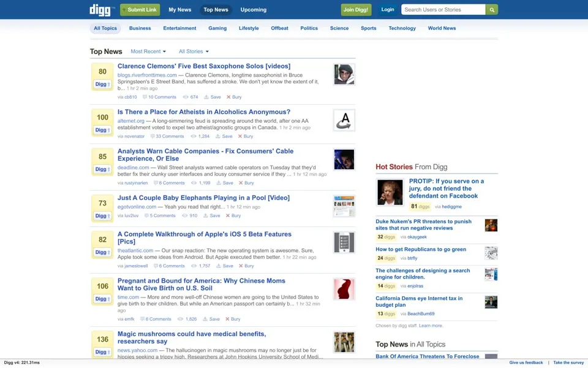Open the Just A Couple Baby Elephants headline

(203, 198)
